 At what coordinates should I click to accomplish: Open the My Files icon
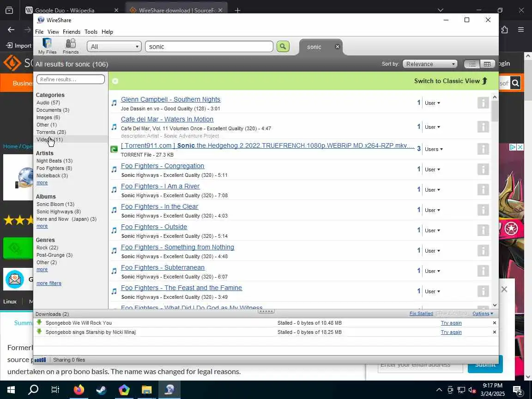(47, 46)
